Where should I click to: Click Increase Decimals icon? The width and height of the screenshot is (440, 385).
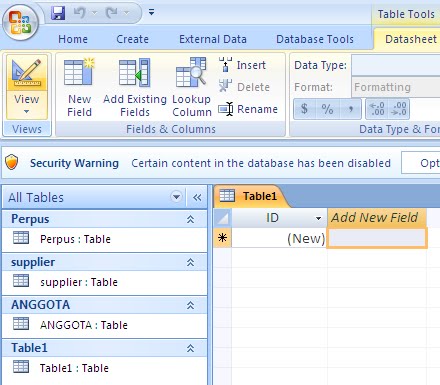click(377, 109)
